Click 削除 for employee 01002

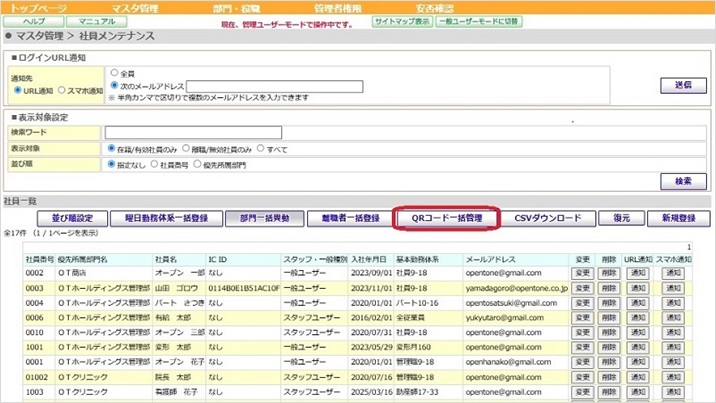coord(609,377)
